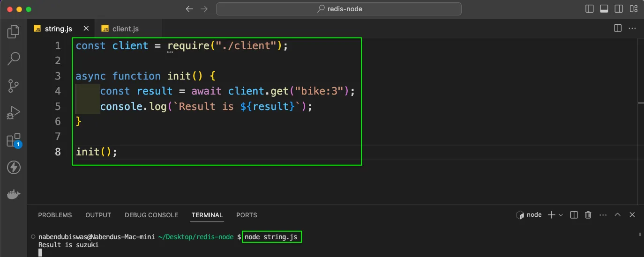Open the Run and Debug view
This screenshot has height=257, width=644.
pos(14,113)
